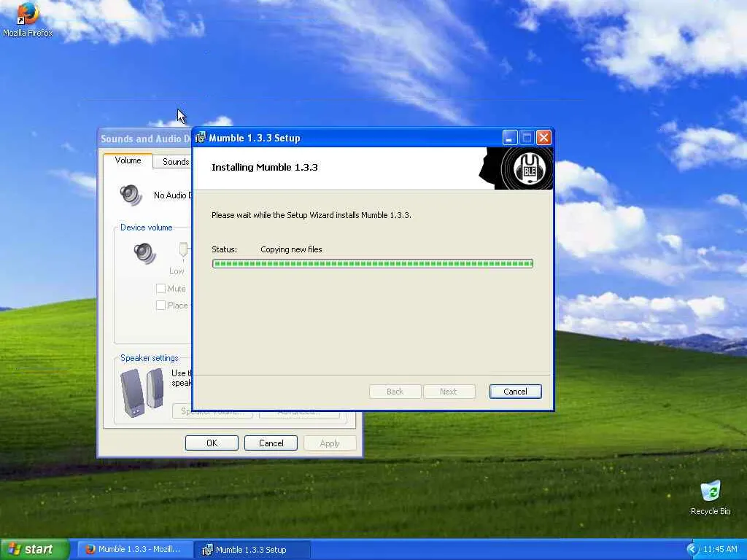The image size is (747, 560).
Task: Select the Volume tab in Sounds and Audio
Action: click(128, 160)
